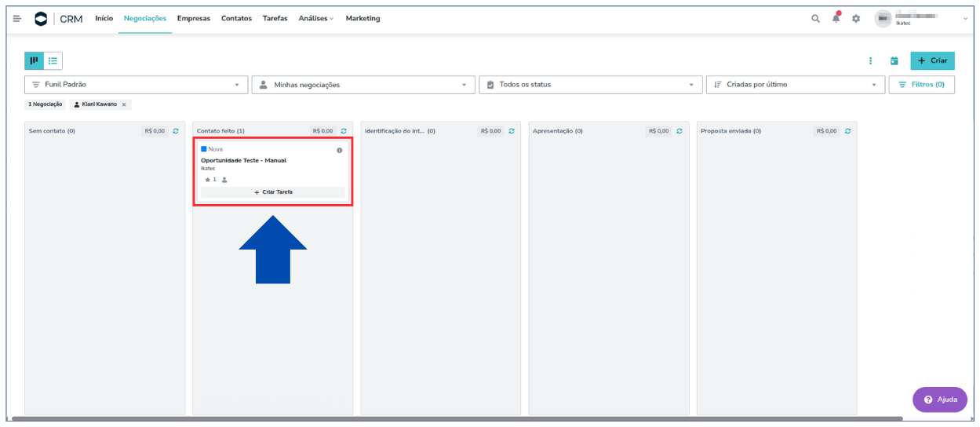Open the settings gear icon

(x=856, y=19)
